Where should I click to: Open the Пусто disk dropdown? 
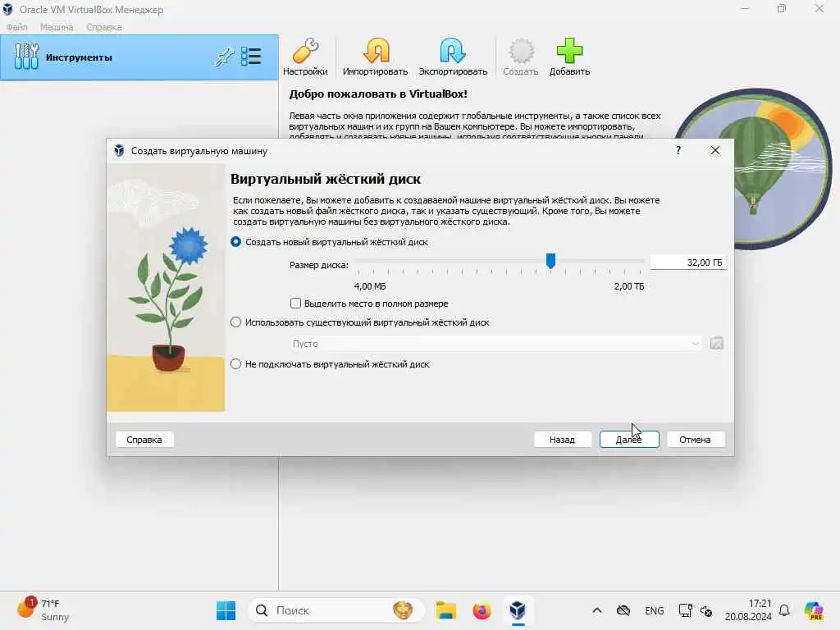(496, 344)
